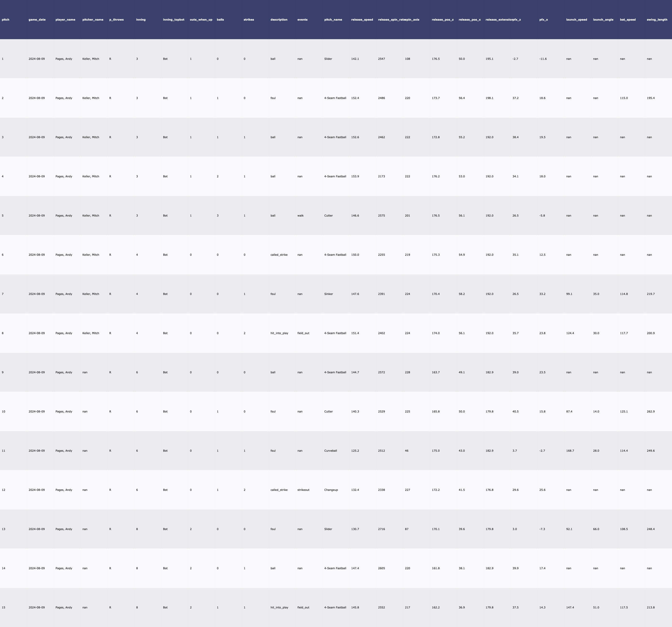
Task: Click the swing_length column header
Action: tap(657, 20)
